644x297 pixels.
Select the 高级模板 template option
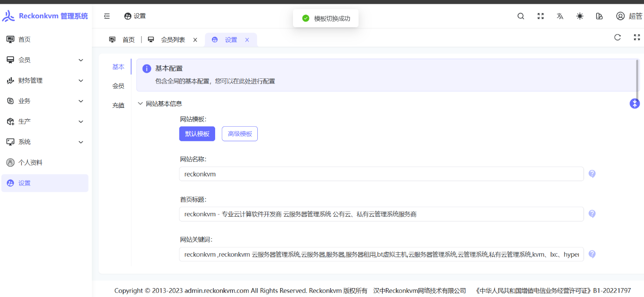point(240,134)
